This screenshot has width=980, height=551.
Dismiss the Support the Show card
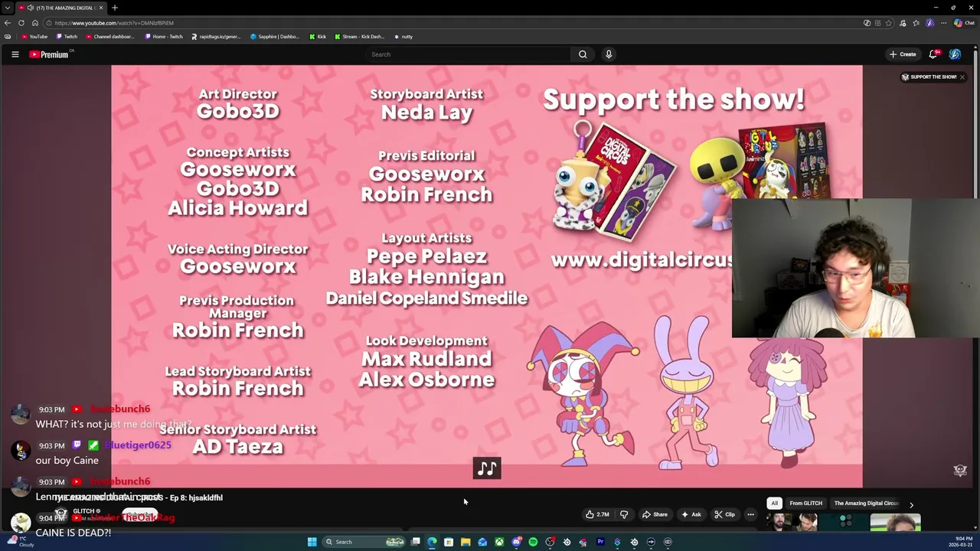962,77
